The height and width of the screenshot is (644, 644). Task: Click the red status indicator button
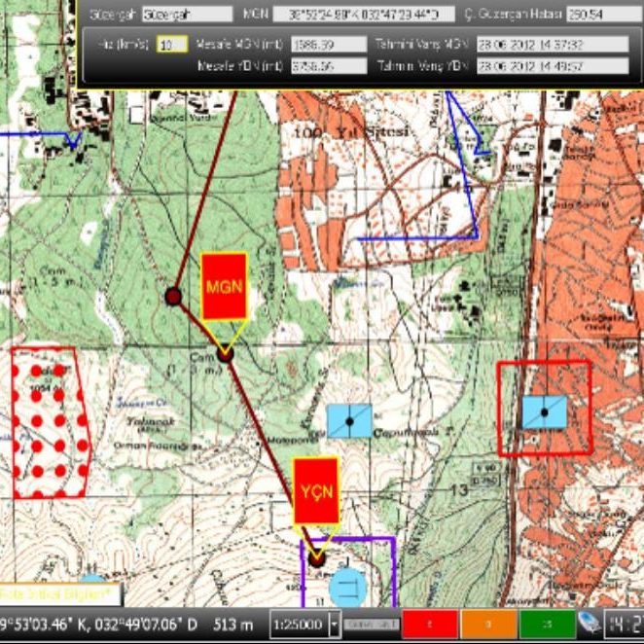431,624
